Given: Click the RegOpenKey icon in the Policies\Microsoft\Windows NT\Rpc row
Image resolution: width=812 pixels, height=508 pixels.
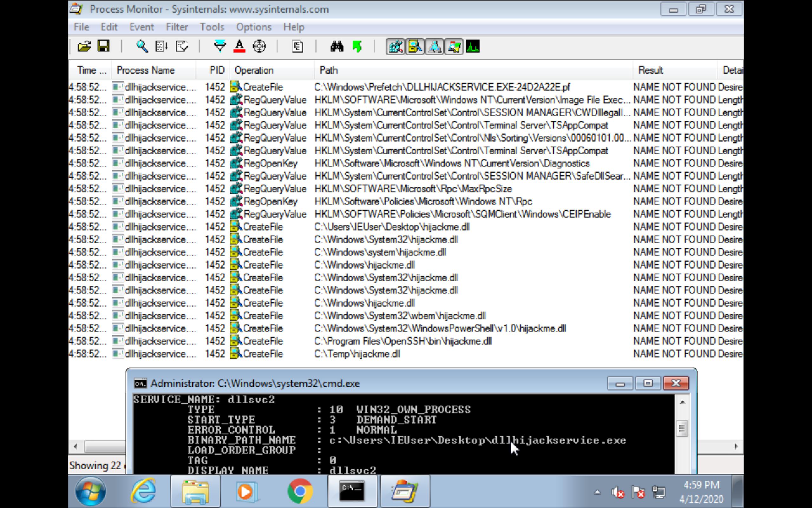Looking at the screenshot, I should [x=236, y=201].
